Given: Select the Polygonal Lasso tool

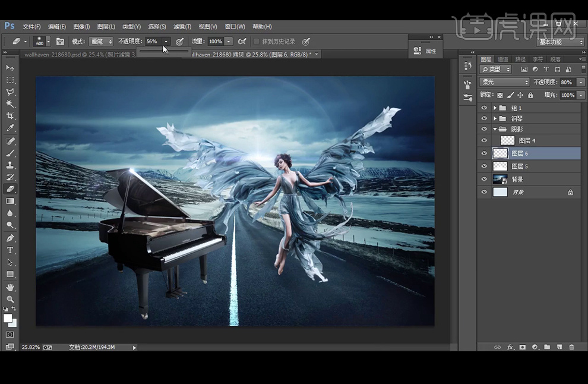Looking at the screenshot, I should tap(10, 92).
